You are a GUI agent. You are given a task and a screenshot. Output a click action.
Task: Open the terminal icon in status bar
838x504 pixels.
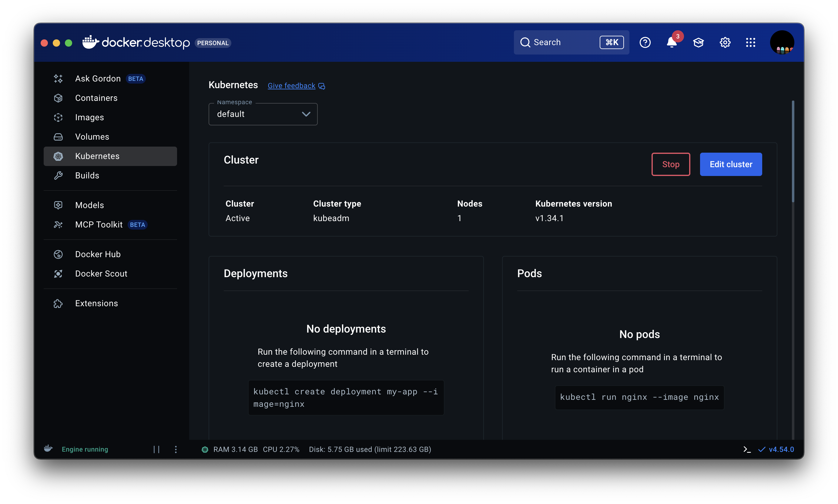coord(746,449)
